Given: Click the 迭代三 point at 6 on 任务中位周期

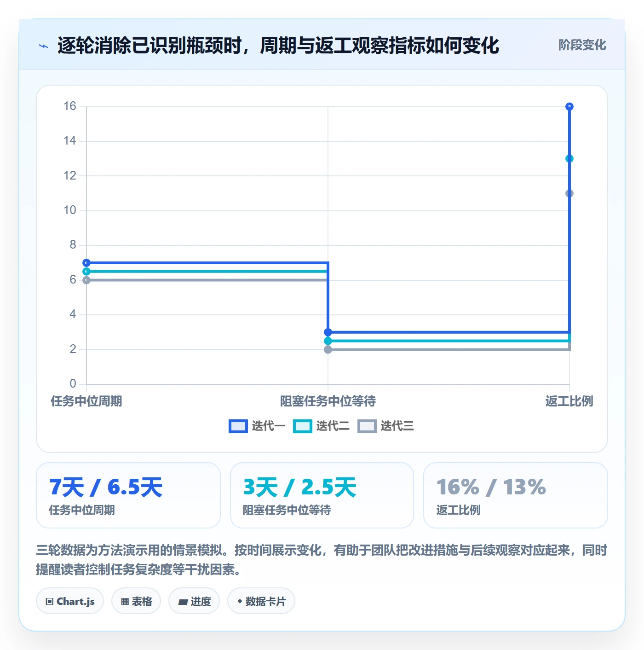Looking at the screenshot, I should click(x=86, y=280).
